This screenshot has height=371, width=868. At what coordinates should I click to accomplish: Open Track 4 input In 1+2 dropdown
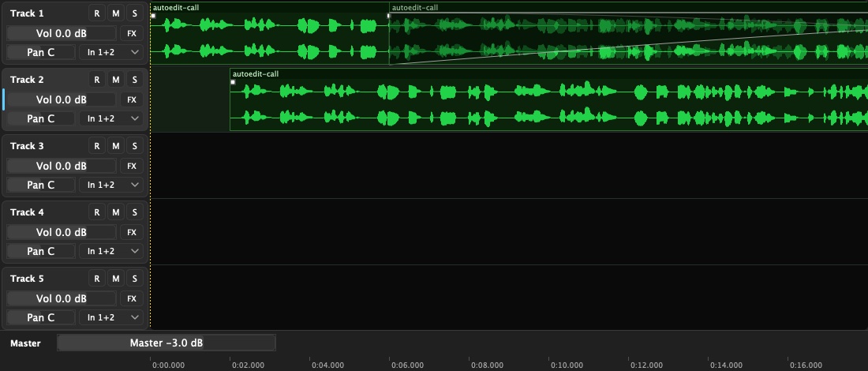tap(111, 251)
